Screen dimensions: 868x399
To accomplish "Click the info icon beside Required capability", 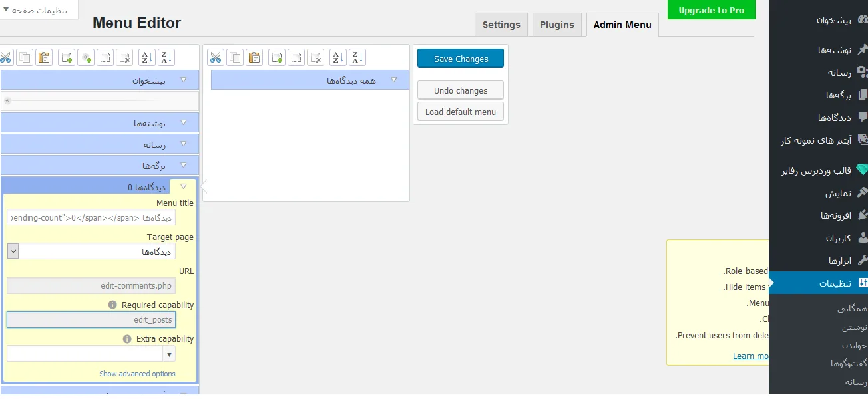I will pyautogui.click(x=112, y=305).
